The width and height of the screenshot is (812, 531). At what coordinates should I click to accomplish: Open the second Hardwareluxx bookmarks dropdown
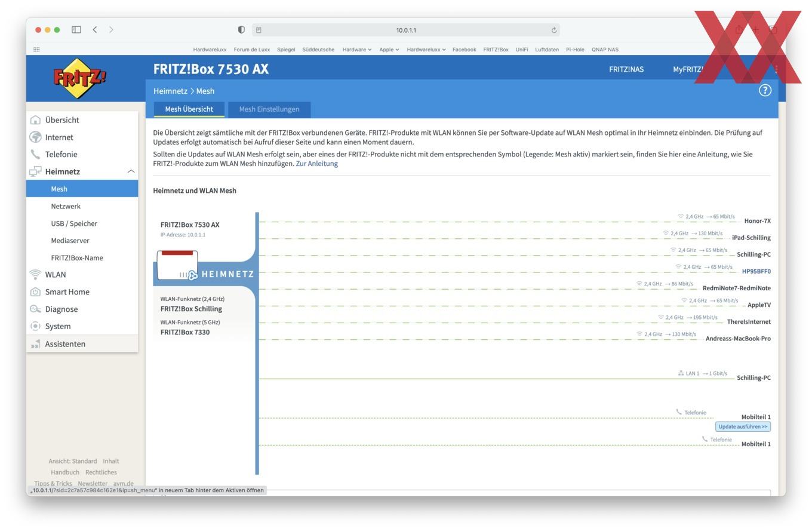tap(426, 50)
